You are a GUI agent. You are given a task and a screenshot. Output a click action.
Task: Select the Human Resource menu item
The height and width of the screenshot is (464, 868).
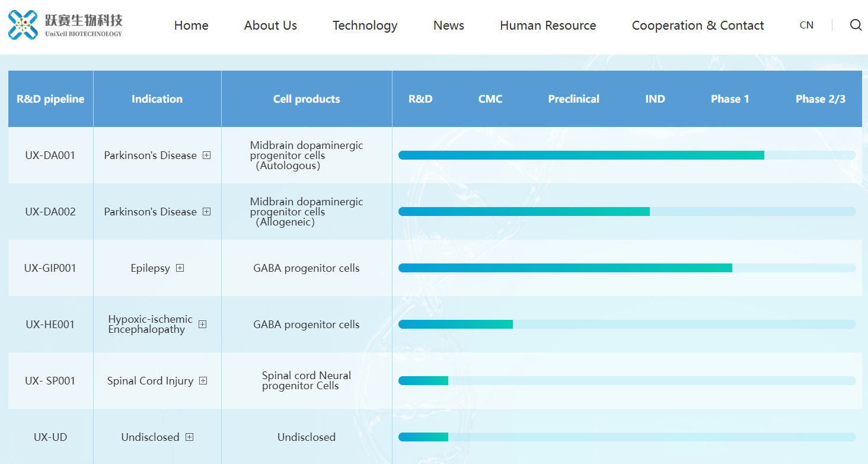(x=548, y=26)
